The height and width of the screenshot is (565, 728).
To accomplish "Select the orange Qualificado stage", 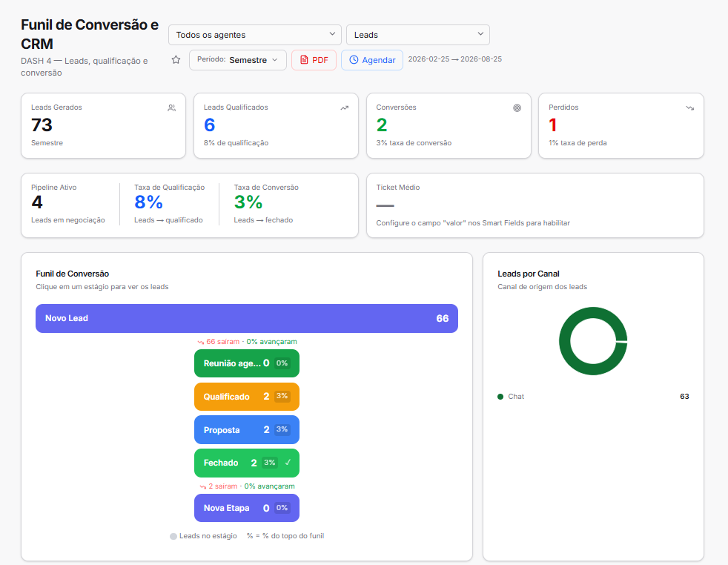I will pos(247,397).
